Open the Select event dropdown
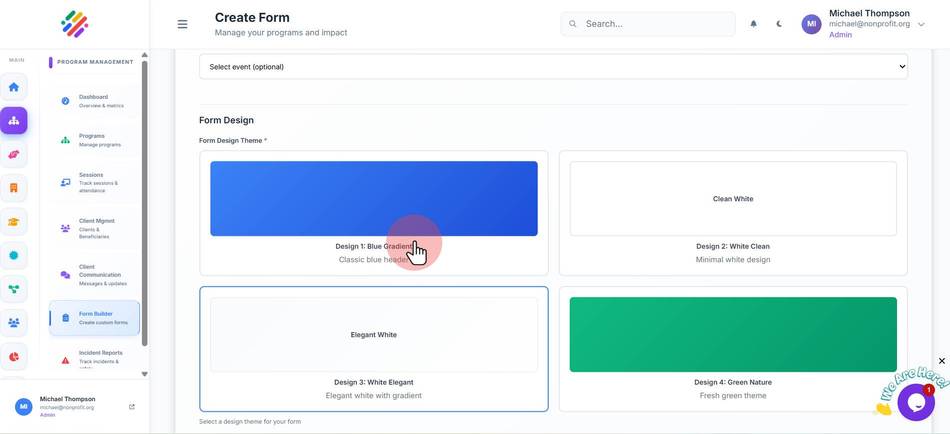 [553, 67]
